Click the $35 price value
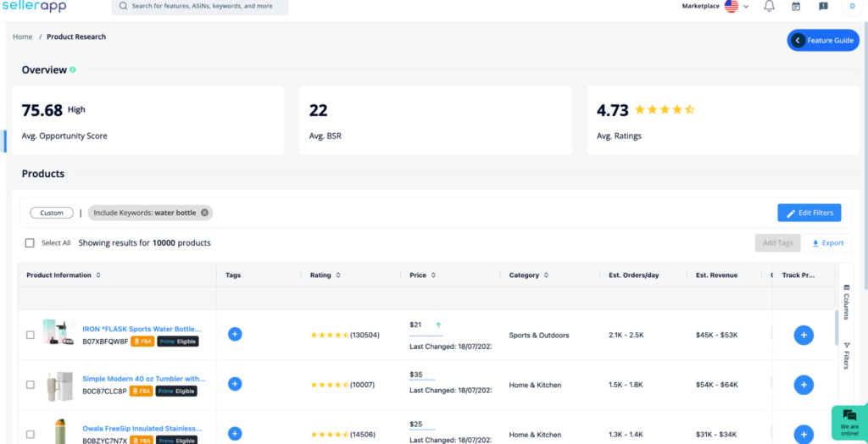 [416, 375]
